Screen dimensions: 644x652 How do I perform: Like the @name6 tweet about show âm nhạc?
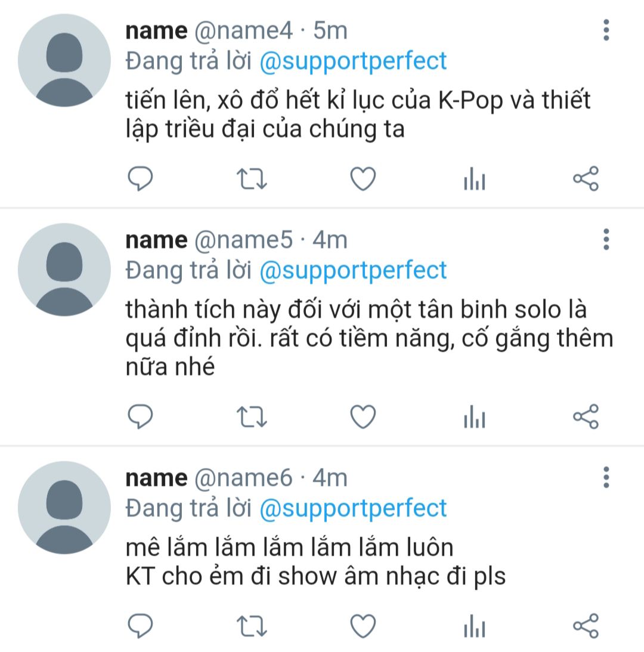363,626
